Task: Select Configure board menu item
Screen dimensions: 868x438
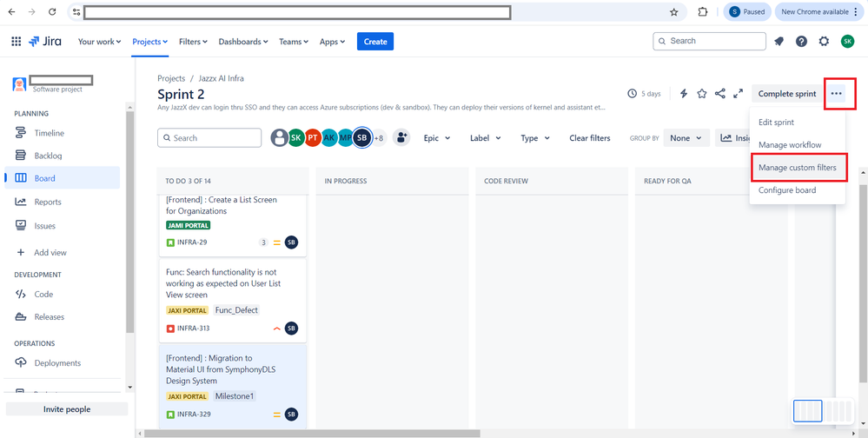Action: tap(797, 190)
